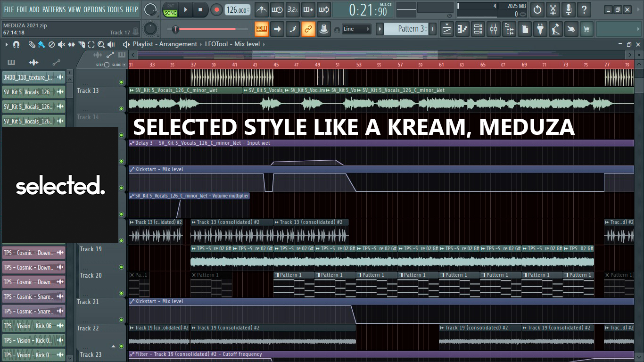Screen dimensions: 644x362
Task: Open the audio editor scissors icon
Action: coord(553,9)
